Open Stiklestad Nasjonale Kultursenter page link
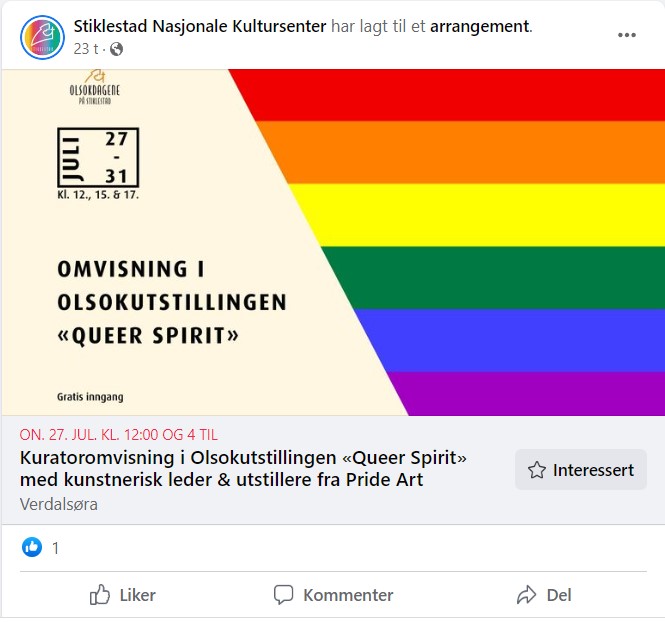The width and height of the screenshot is (665, 622). pyautogui.click(x=200, y=26)
